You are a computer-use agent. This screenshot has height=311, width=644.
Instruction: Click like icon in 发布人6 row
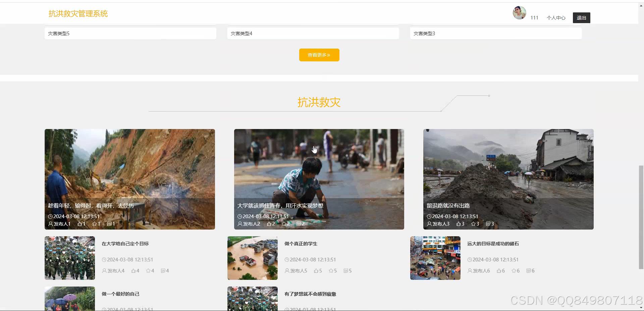499,271
